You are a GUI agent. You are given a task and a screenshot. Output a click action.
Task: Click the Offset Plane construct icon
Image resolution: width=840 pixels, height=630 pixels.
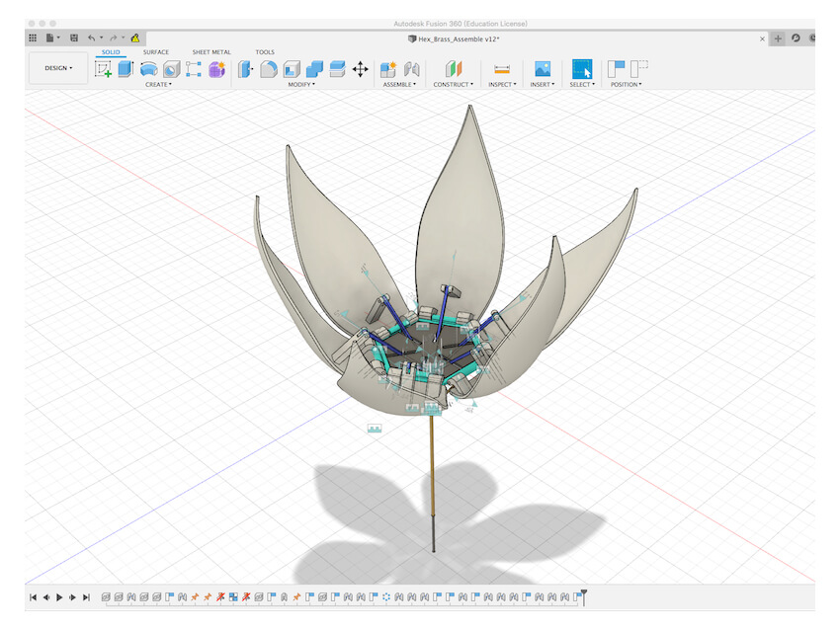point(454,69)
